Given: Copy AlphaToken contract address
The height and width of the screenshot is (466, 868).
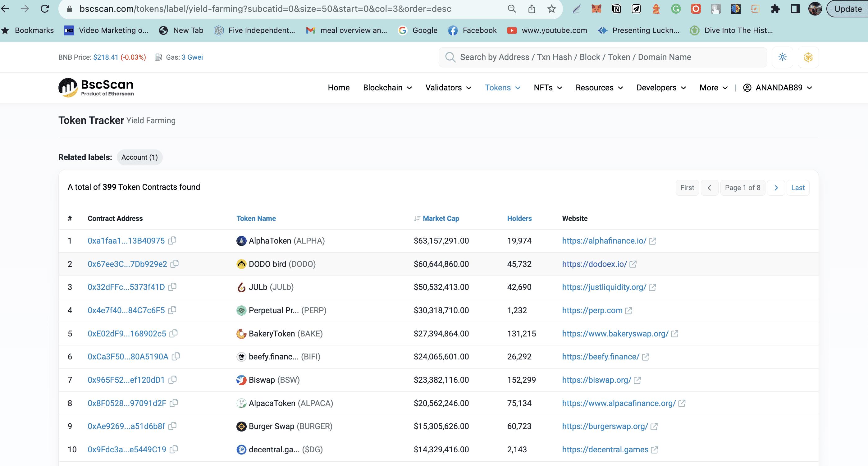Looking at the screenshot, I should pyautogui.click(x=172, y=240).
